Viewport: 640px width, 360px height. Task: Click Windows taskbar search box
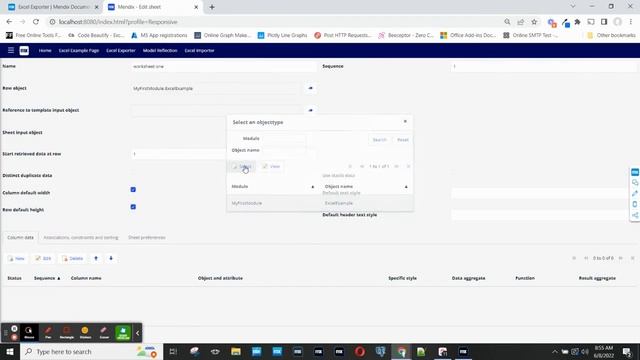pos(91,351)
